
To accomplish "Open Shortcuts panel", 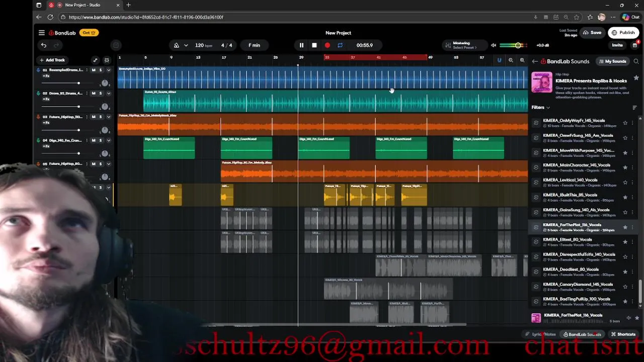I will (x=623, y=334).
